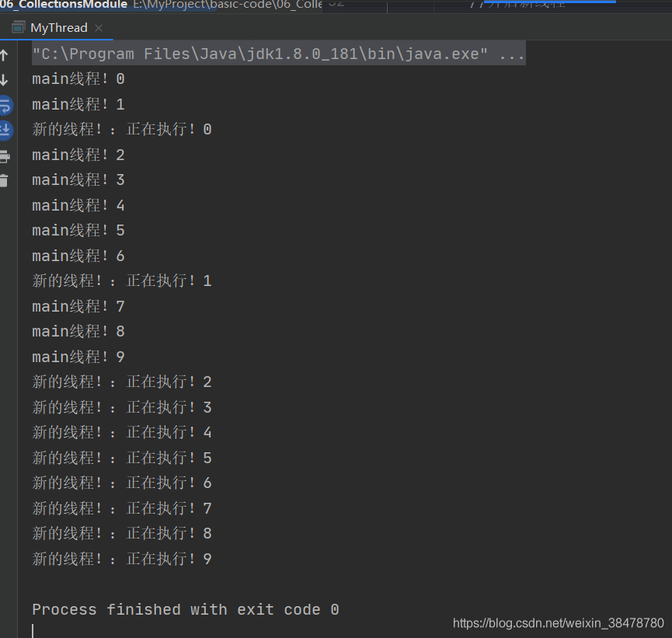
Task: Click the 'main线程! 1' output line
Action: [x=78, y=104]
